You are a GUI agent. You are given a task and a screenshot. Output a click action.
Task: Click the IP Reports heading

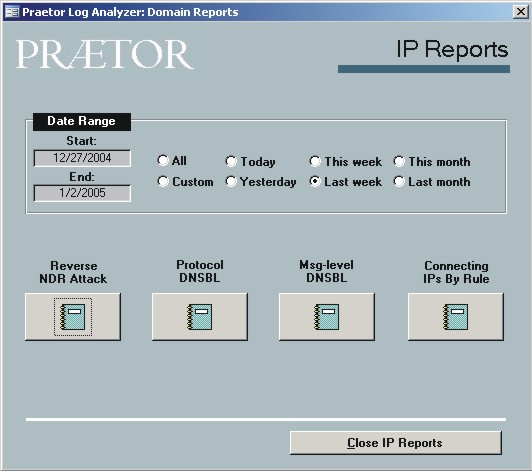tap(452, 50)
